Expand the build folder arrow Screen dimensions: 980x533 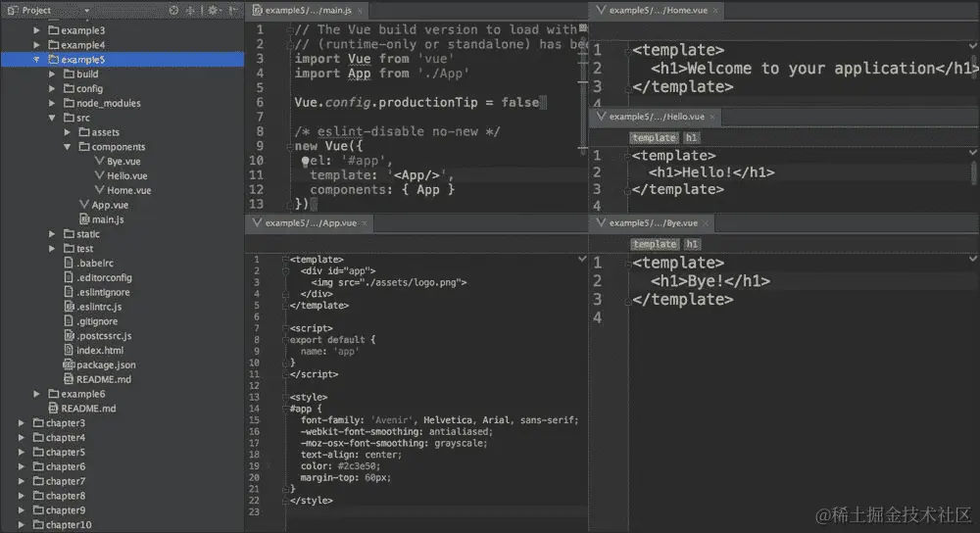52,73
